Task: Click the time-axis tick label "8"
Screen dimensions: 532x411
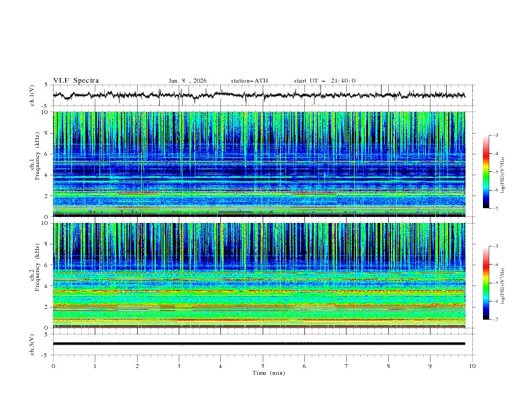Action: (x=388, y=366)
